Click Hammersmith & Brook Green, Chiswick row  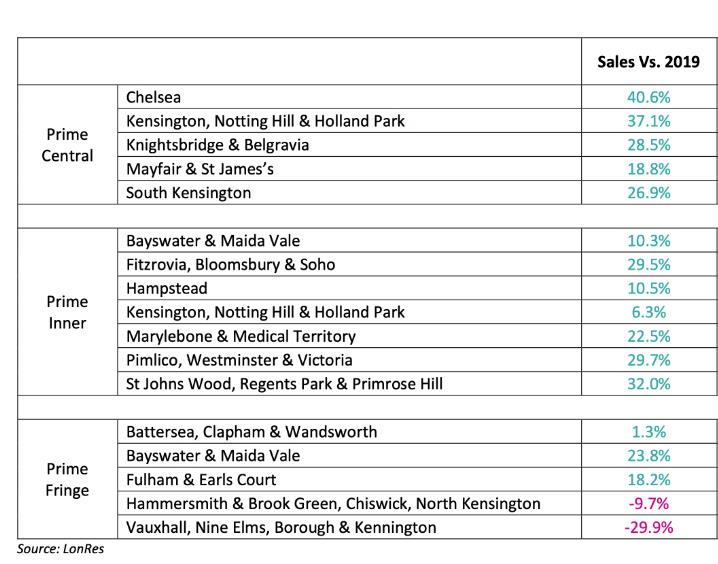[x=333, y=503]
